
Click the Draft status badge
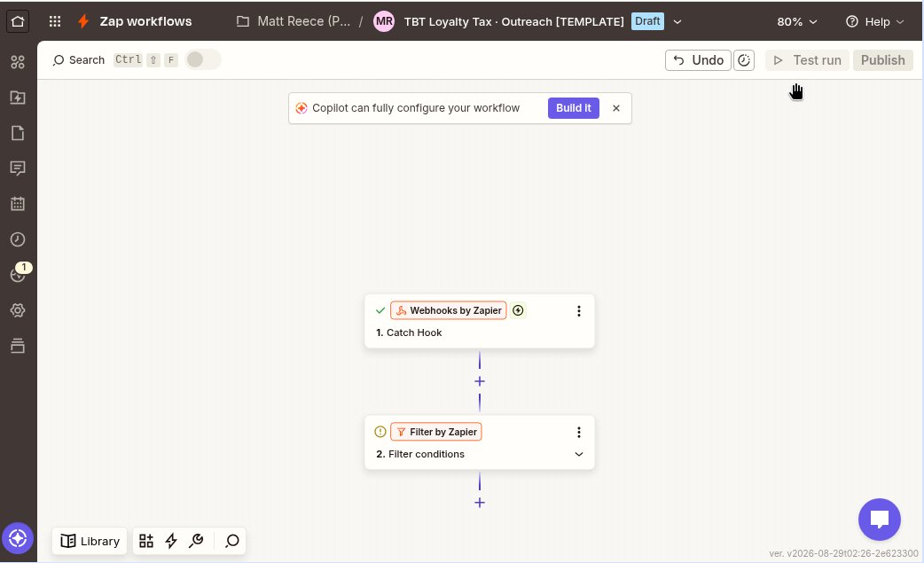pyautogui.click(x=647, y=21)
